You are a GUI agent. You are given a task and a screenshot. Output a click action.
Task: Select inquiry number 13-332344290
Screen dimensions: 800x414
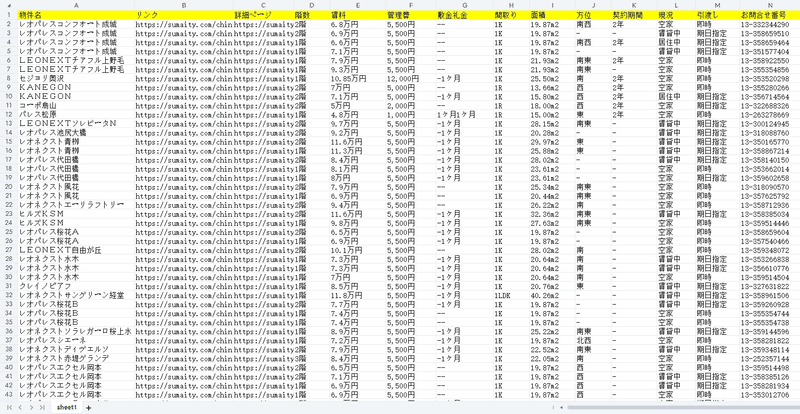point(769,25)
